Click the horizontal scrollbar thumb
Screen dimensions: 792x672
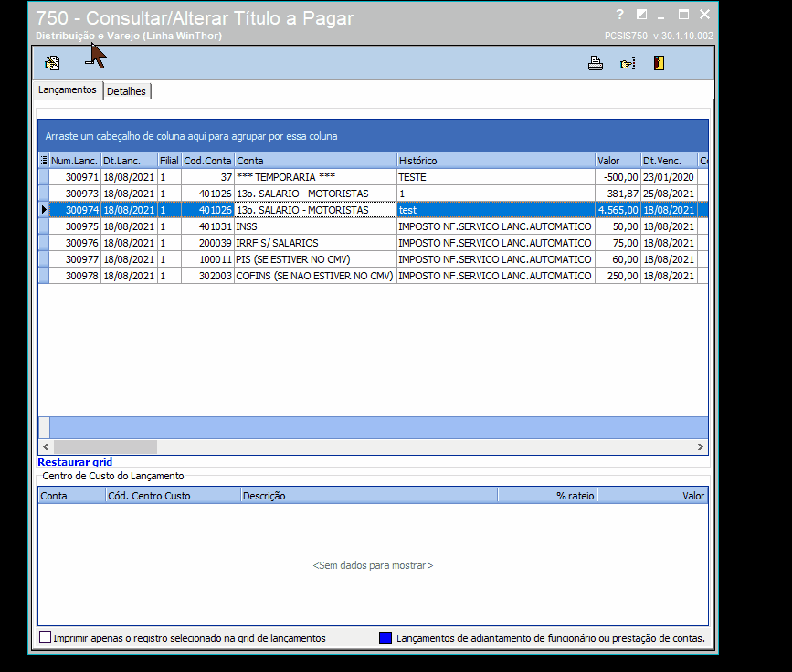pyautogui.click(x=106, y=446)
